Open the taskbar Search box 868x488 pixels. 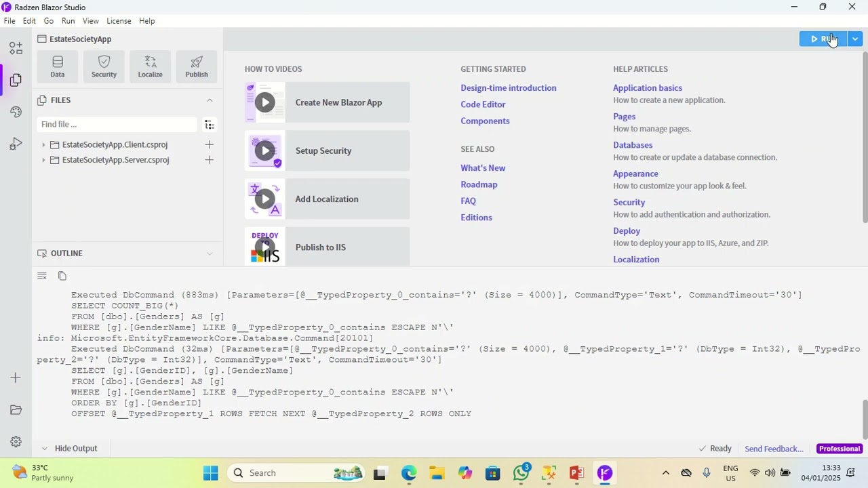point(296,473)
